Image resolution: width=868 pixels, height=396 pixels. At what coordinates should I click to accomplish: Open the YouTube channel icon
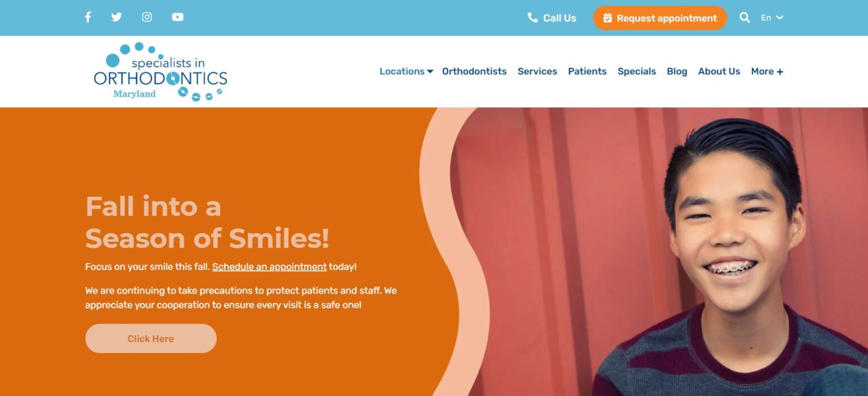[177, 17]
